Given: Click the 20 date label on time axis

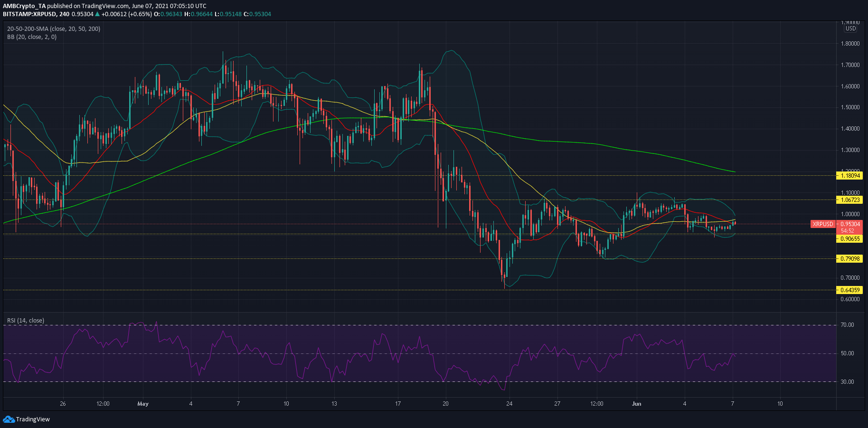Looking at the screenshot, I should tap(445, 404).
